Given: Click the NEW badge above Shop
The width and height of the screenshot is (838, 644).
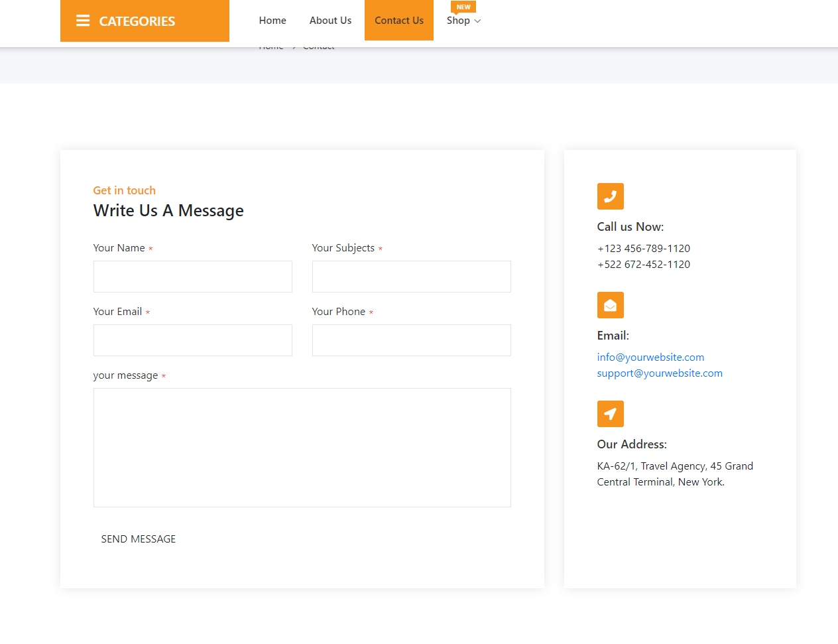Looking at the screenshot, I should point(463,7).
